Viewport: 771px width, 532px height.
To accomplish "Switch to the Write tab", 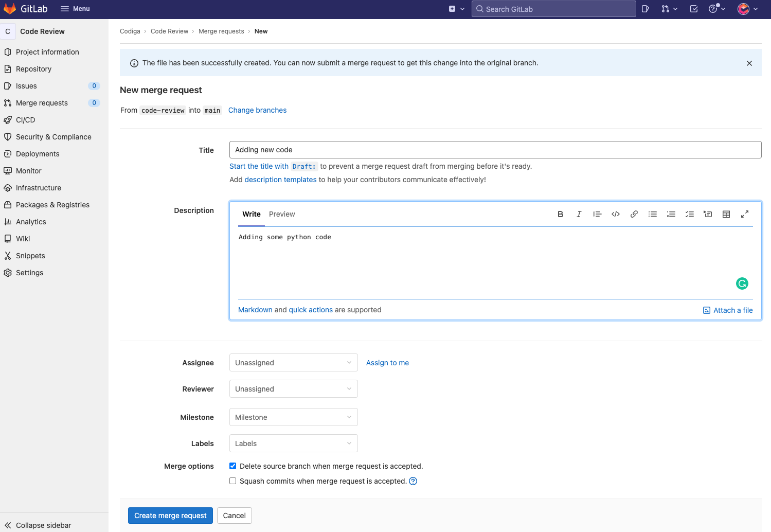I will coord(252,214).
